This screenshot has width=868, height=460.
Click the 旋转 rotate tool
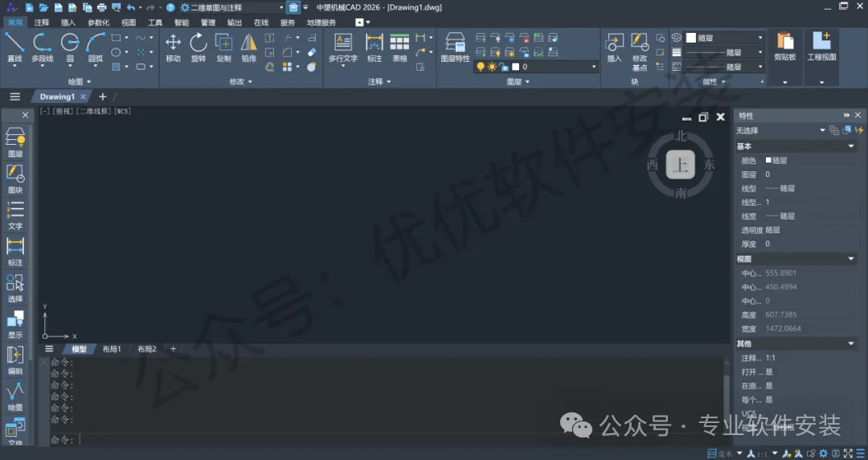tap(199, 47)
